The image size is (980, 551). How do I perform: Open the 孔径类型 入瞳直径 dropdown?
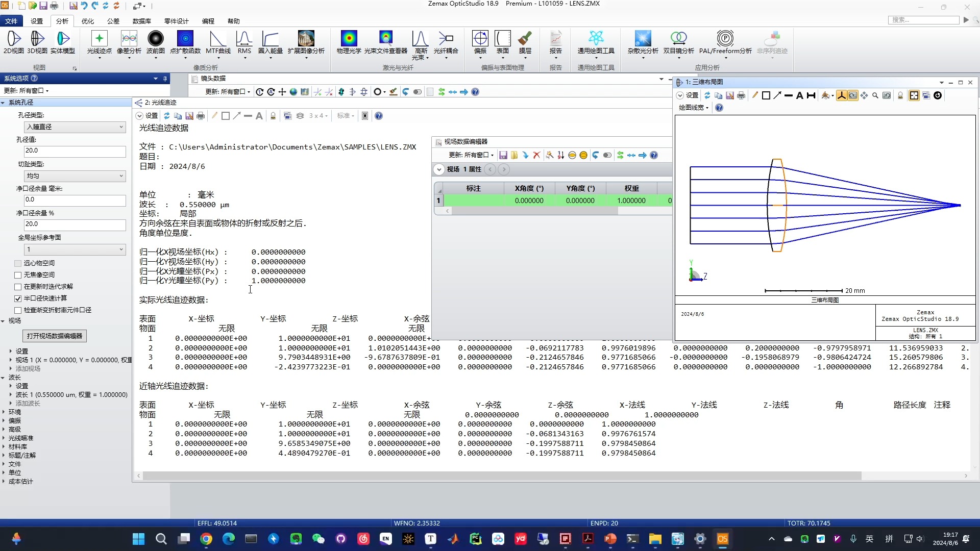(75, 127)
